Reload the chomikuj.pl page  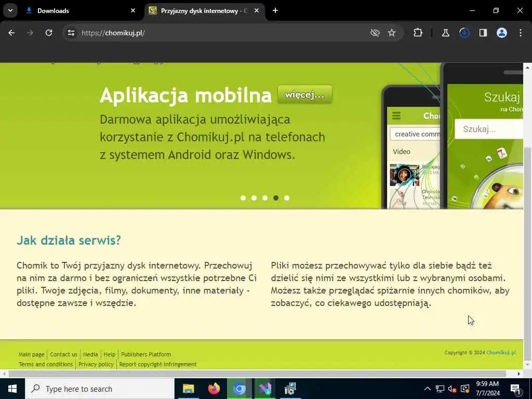point(49,33)
